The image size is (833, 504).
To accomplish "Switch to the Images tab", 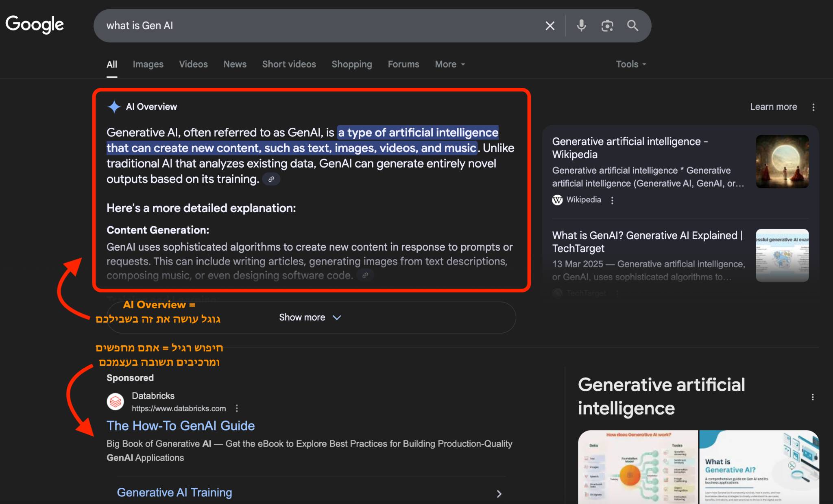I will [148, 64].
